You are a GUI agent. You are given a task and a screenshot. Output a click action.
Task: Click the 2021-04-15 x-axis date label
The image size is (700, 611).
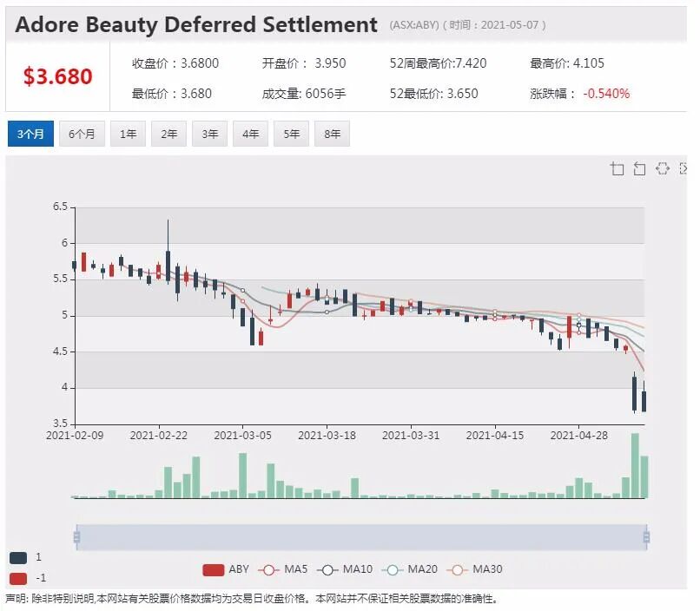[x=495, y=436]
